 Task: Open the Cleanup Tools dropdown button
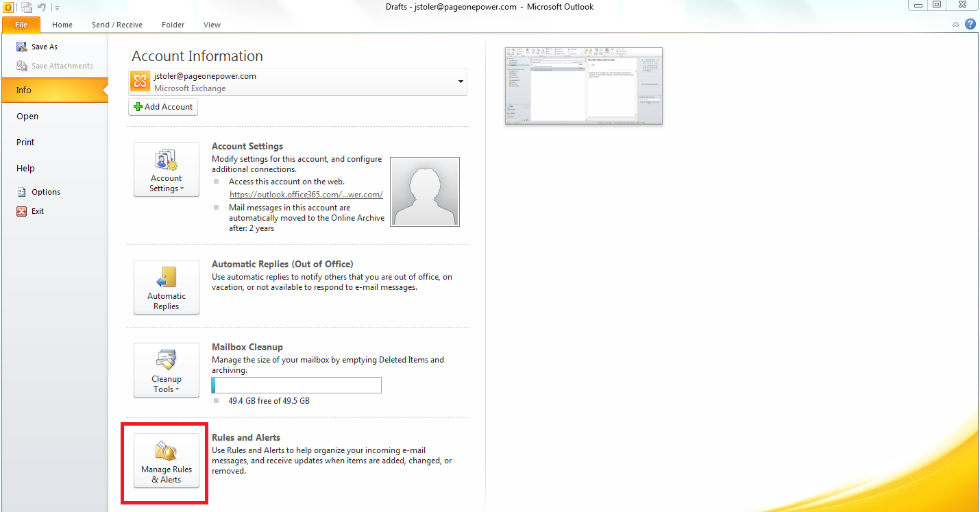[x=167, y=370]
